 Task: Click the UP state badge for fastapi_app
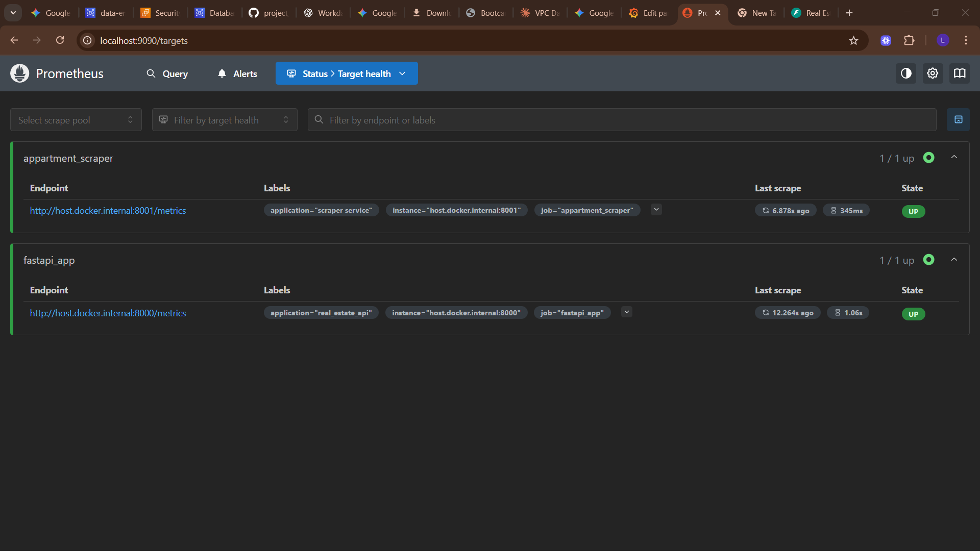913,314
